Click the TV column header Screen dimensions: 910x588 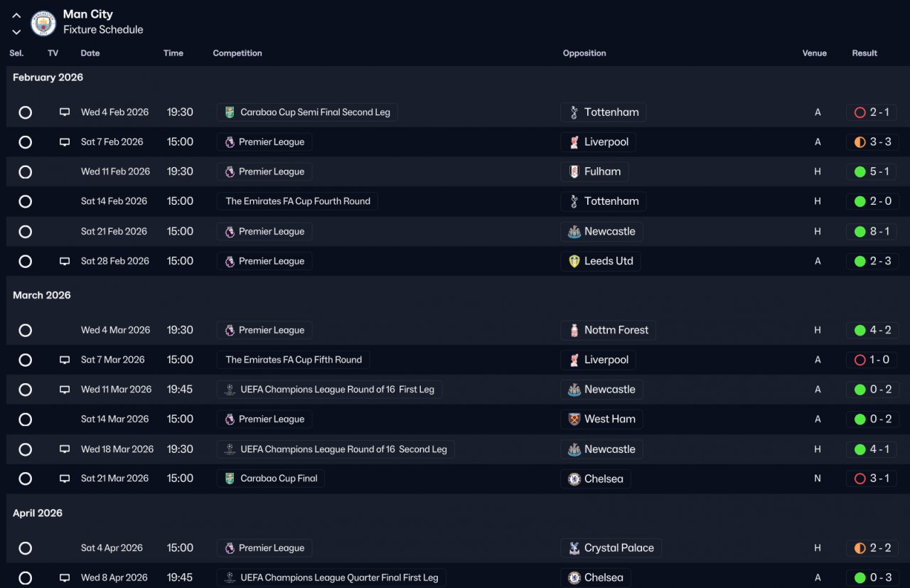pos(53,53)
